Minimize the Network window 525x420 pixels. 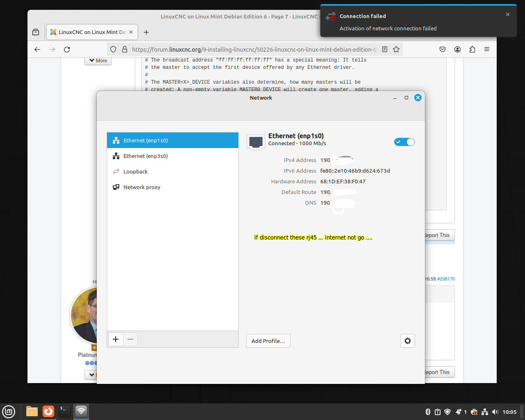point(395,98)
